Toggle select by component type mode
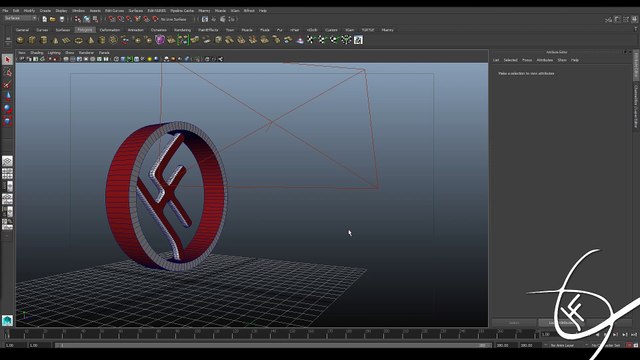 [95, 19]
